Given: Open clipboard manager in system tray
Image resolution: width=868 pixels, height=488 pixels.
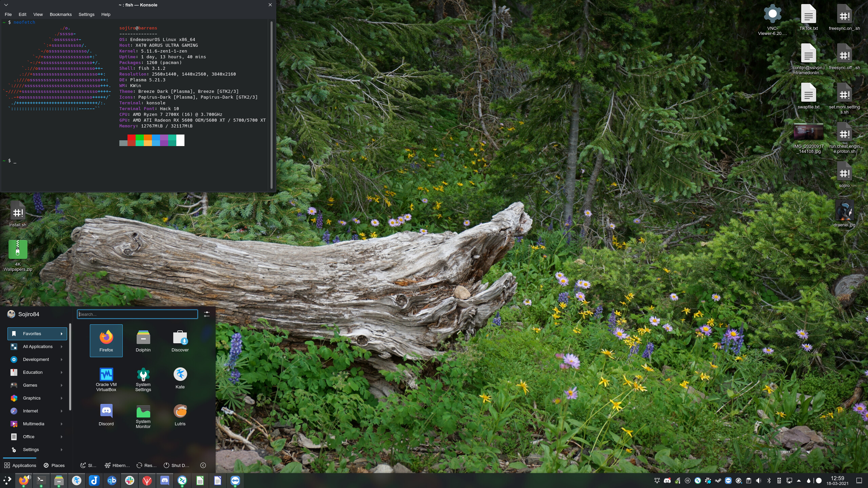Looking at the screenshot, I should click(749, 480).
